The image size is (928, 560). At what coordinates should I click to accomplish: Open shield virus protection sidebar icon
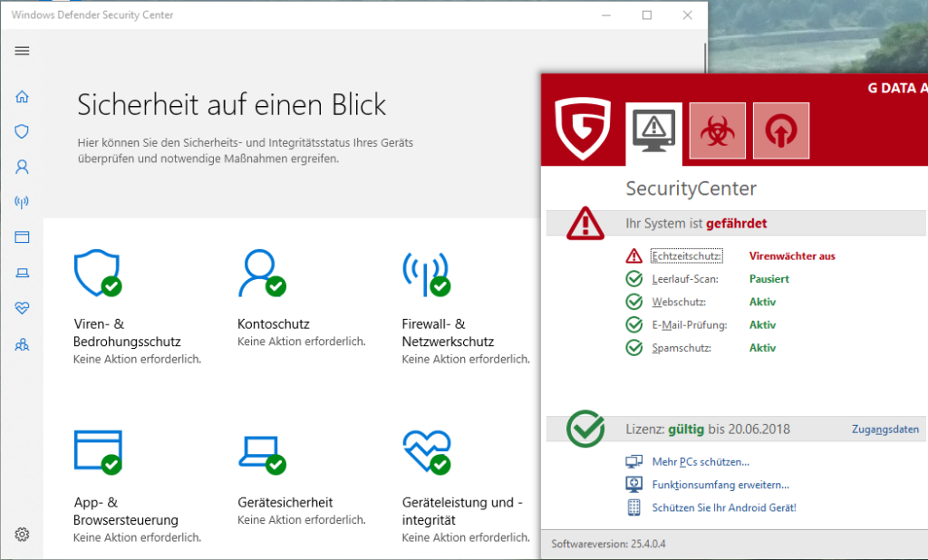pos(23,131)
